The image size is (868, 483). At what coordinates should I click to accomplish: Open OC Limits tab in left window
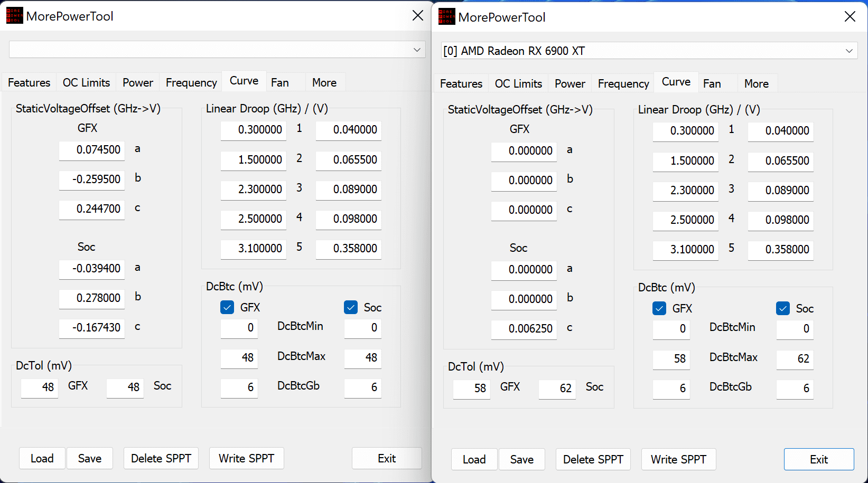click(x=86, y=82)
